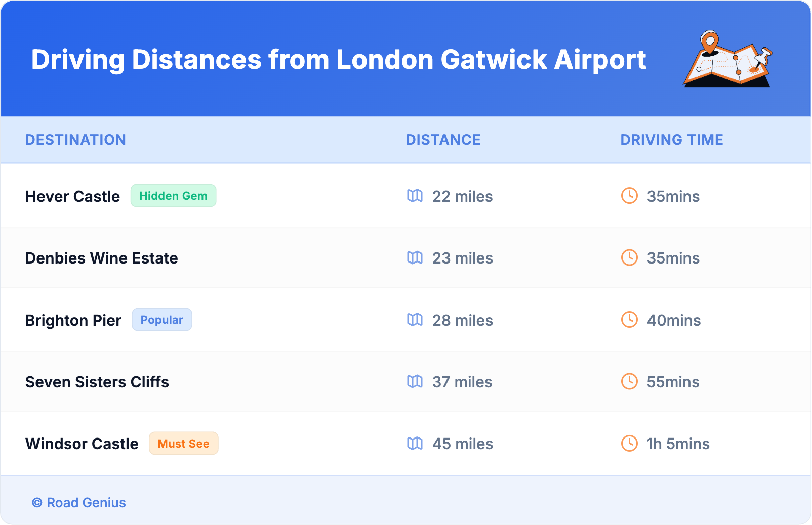This screenshot has height=525, width=812.
Task: Click the map icon beside 45 miles
Action: 415,444
